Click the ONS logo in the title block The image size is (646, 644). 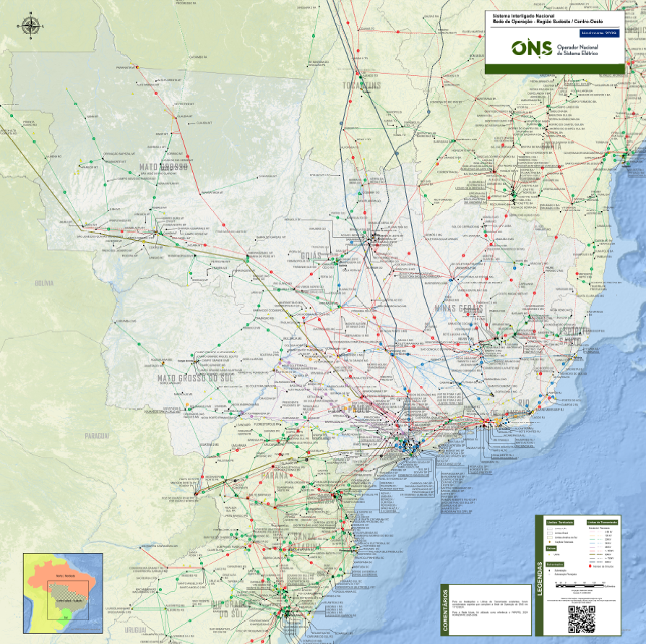tap(533, 49)
